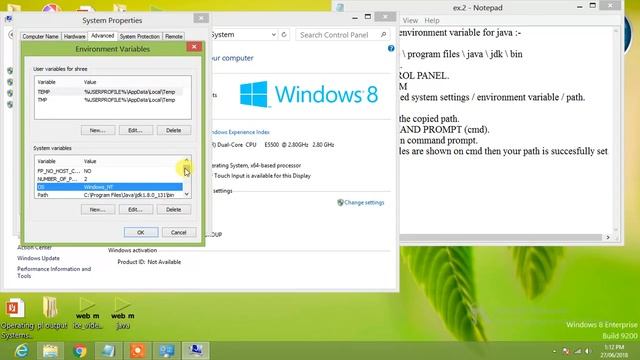Click the system variables scroll-down arrow

click(187, 194)
